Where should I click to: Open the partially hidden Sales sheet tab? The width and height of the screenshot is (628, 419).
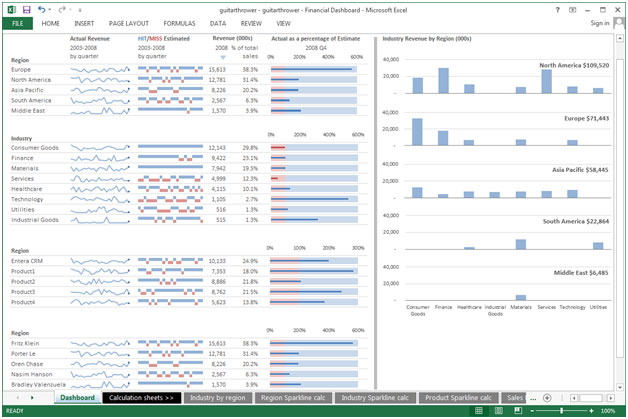tap(514, 398)
